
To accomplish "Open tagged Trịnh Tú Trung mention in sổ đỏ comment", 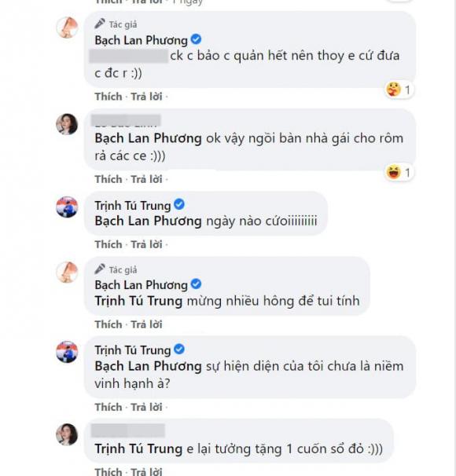I will point(138,449).
